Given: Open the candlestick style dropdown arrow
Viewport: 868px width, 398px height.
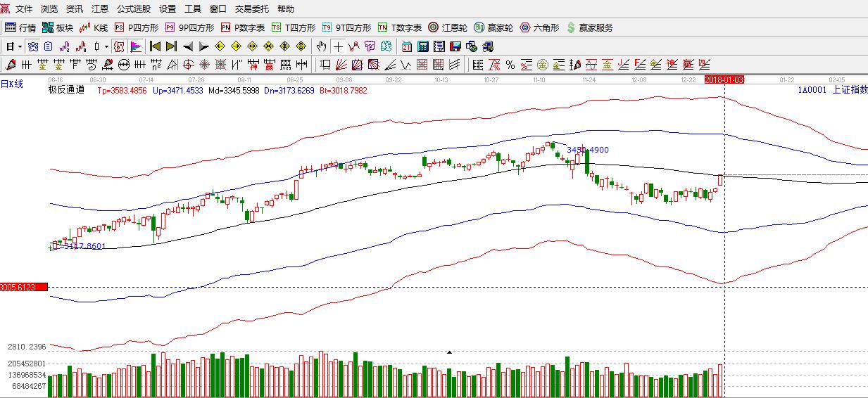Looking at the screenshot, I should click(106, 47).
